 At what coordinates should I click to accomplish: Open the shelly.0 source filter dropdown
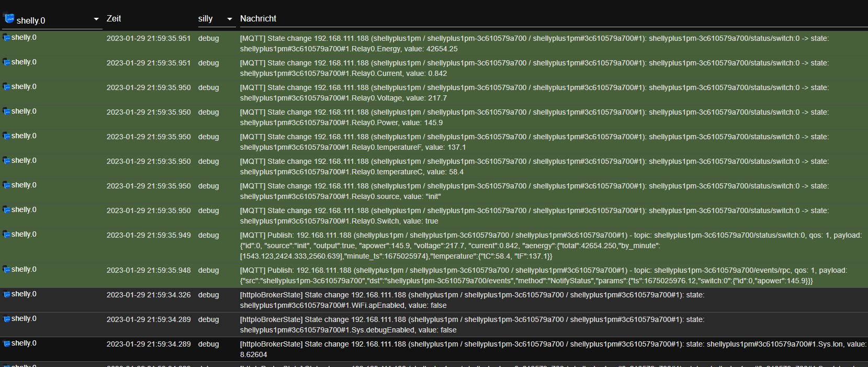[51, 20]
